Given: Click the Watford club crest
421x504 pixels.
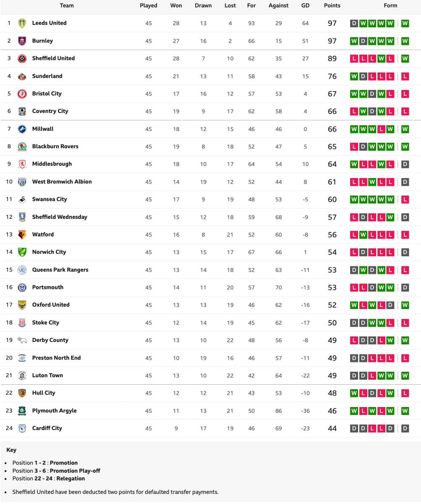Looking at the screenshot, I should (22, 235).
